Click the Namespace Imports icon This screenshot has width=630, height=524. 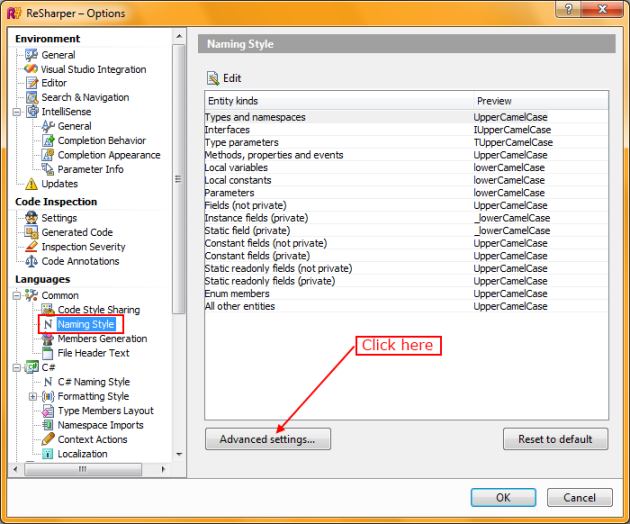click(48, 425)
